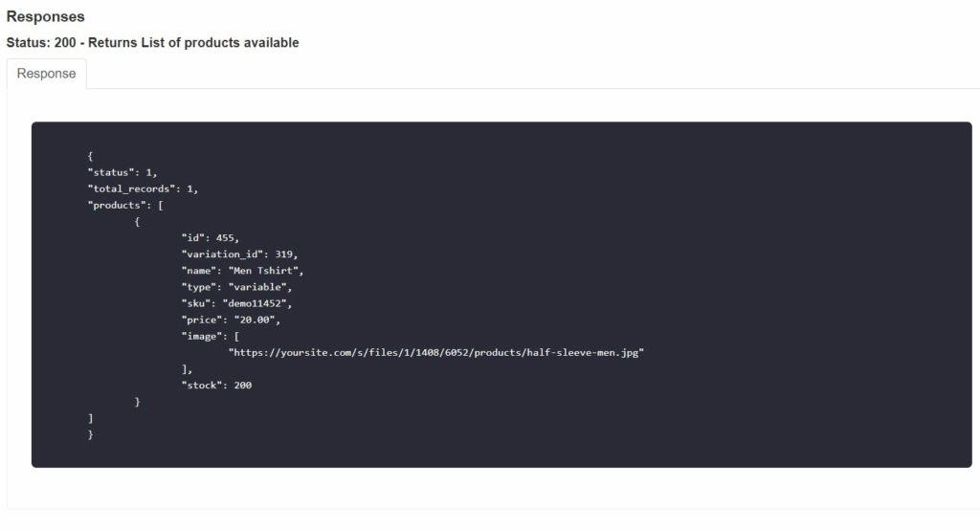980x530 pixels.
Task: Click the final closing curly brace
Action: 90,434
